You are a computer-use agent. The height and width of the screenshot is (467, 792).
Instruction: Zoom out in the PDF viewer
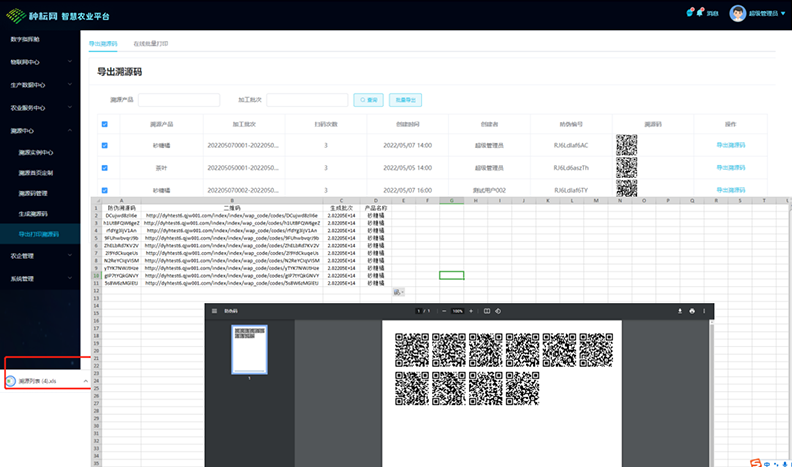coord(444,311)
